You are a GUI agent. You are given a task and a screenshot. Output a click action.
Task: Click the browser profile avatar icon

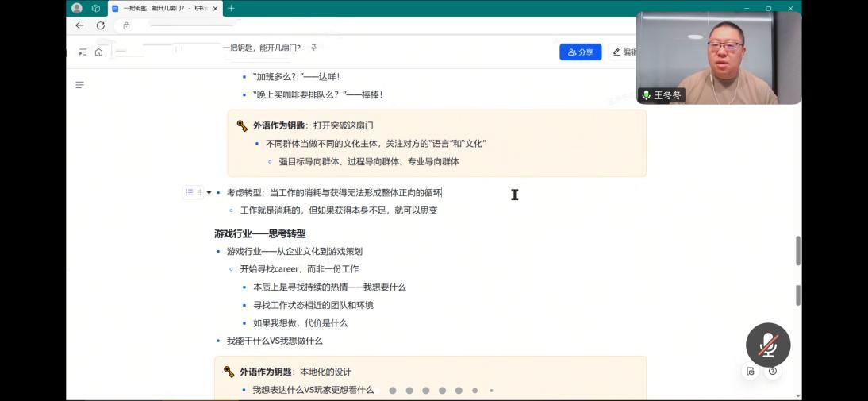tap(77, 8)
